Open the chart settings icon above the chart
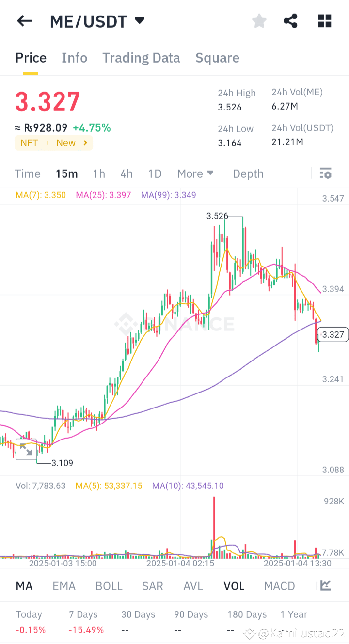 [x=325, y=173]
